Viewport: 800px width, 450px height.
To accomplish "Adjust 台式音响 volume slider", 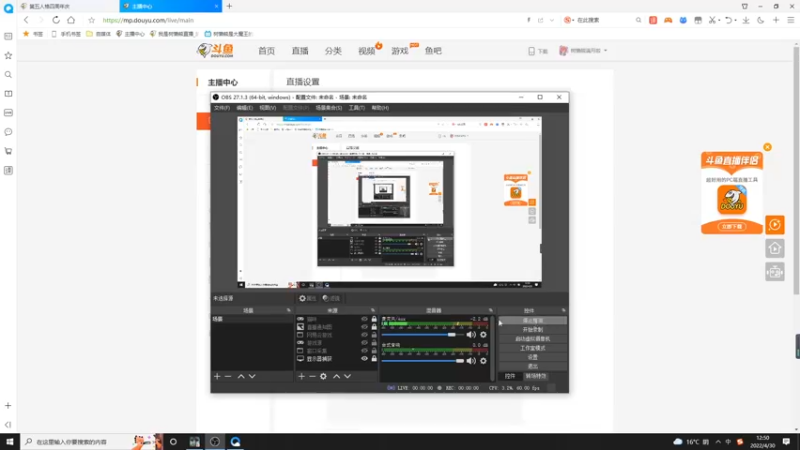I will 422,361.
